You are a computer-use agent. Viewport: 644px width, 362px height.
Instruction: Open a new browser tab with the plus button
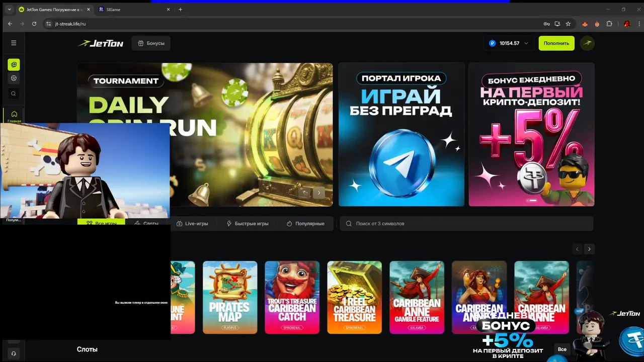click(x=181, y=10)
